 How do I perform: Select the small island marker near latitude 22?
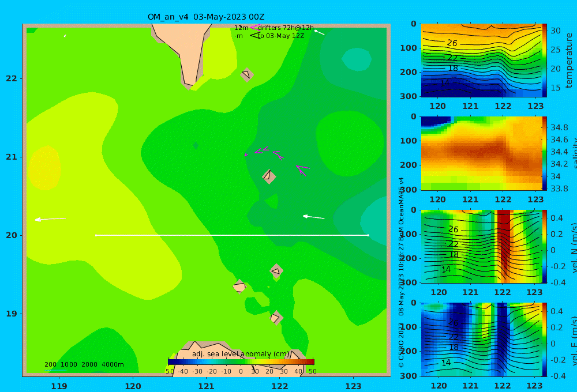tap(246, 74)
